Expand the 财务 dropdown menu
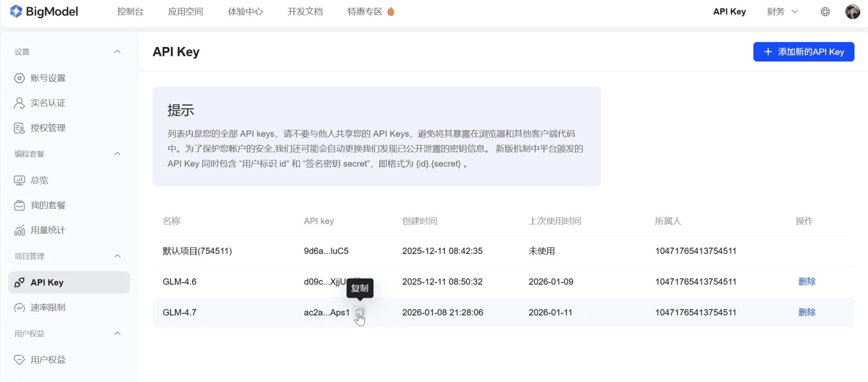 (x=782, y=12)
